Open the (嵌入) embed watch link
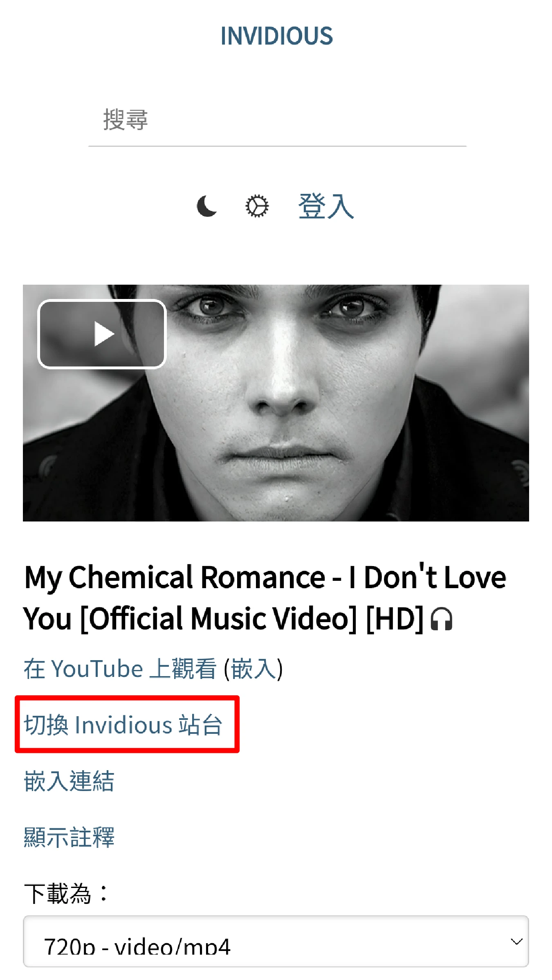Viewport: 552px width, 980px height. 254,669
